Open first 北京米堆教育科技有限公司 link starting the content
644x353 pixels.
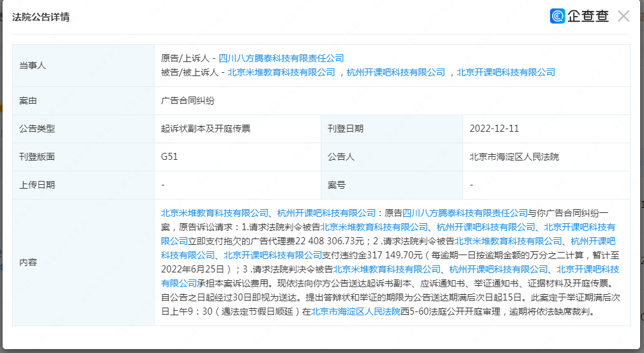tap(215, 213)
